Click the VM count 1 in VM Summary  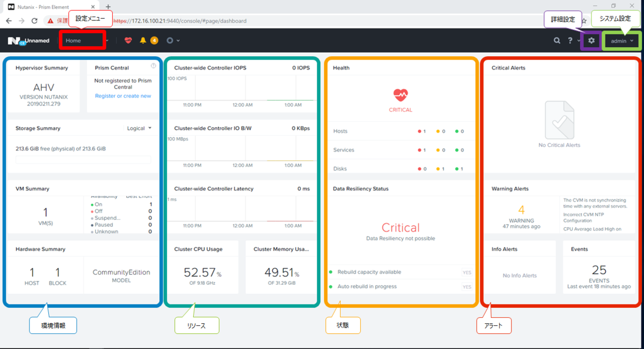click(45, 212)
